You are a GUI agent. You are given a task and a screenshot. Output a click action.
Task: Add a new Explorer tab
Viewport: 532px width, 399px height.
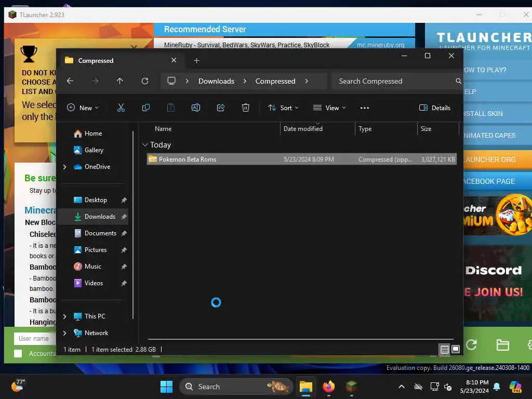(196, 60)
